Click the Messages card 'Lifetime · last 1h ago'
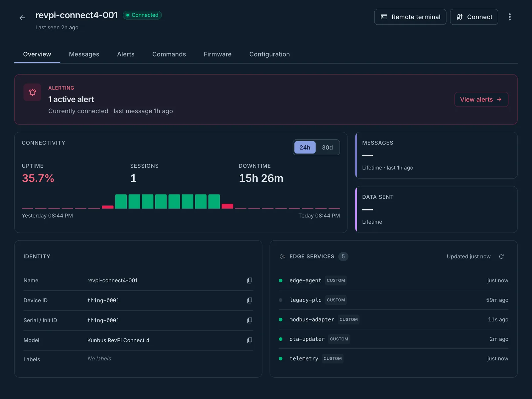 point(388,168)
